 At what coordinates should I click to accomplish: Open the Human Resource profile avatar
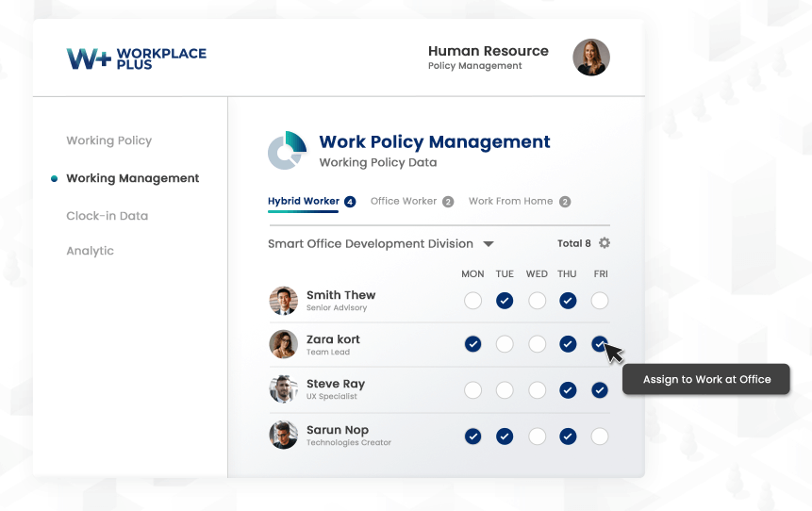pyautogui.click(x=591, y=58)
